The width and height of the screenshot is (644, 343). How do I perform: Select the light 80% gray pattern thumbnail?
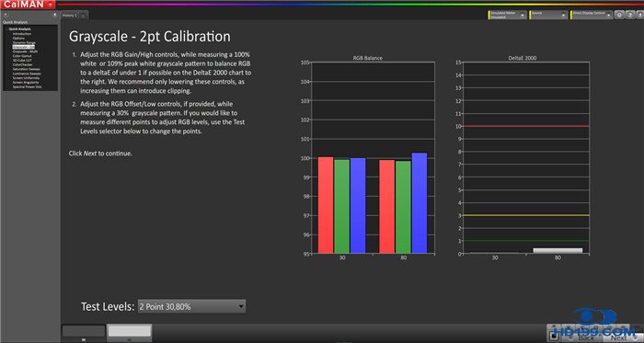[x=130, y=331]
